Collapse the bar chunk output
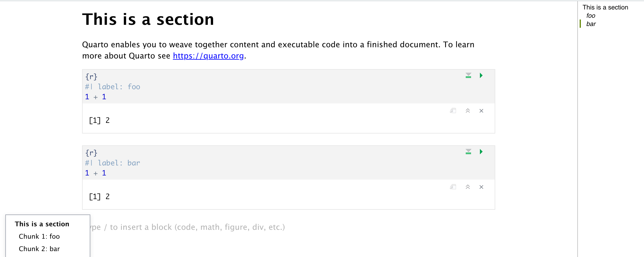 click(468, 187)
